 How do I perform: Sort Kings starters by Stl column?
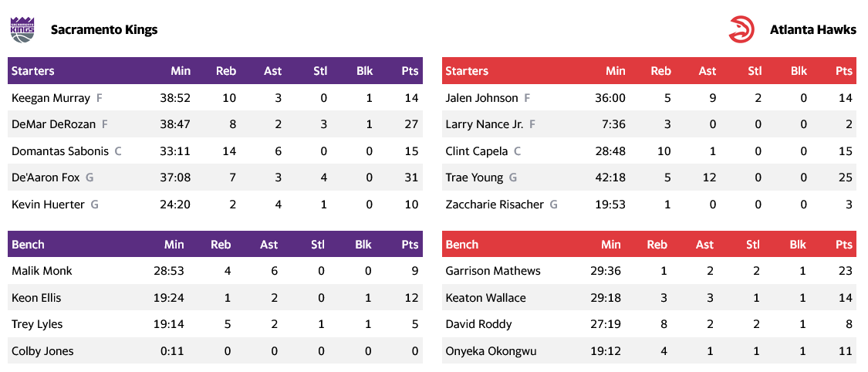point(320,71)
